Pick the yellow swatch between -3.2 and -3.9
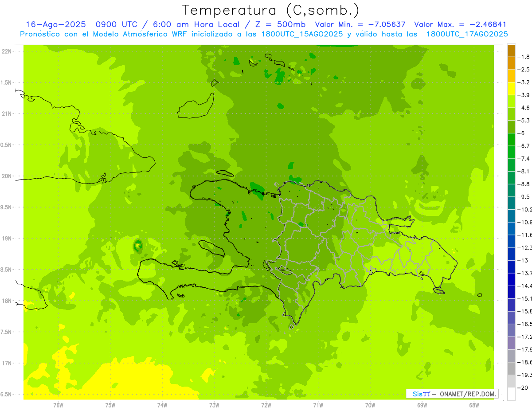 [511, 89]
